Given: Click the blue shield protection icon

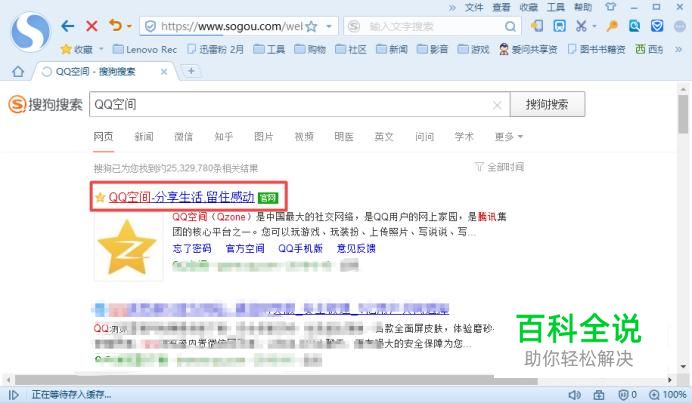Looking at the screenshot, I should pos(657,26).
